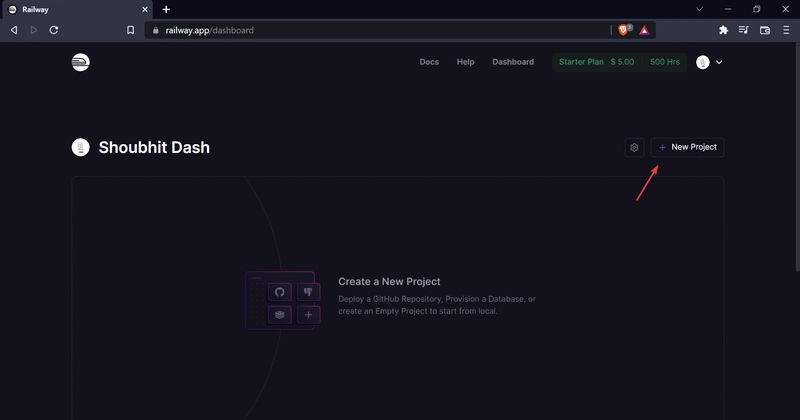Click the Railway logo in header
Screen dimensions: 800x420
(80, 62)
